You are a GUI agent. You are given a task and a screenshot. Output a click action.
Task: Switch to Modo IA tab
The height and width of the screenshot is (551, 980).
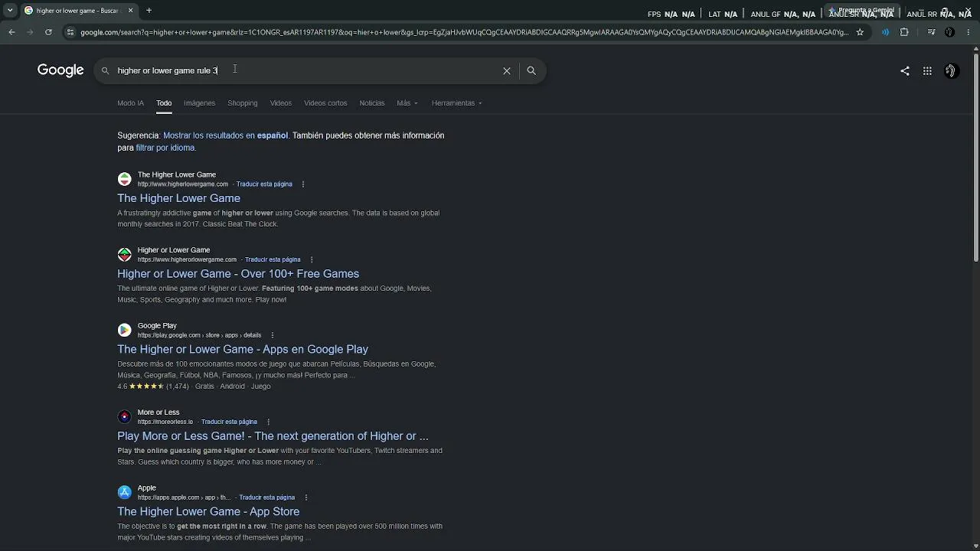(130, 103)
